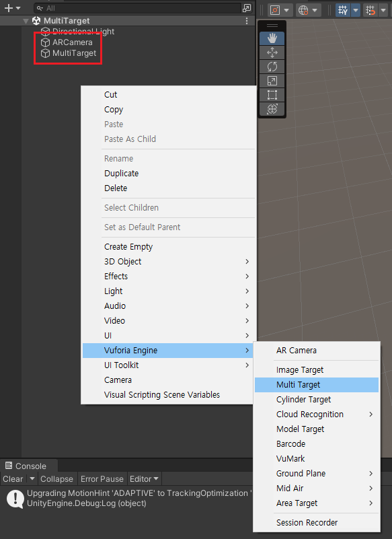Select the Scale tool
The width and height of the screenshot is (392, 539).
click(272, 81)
